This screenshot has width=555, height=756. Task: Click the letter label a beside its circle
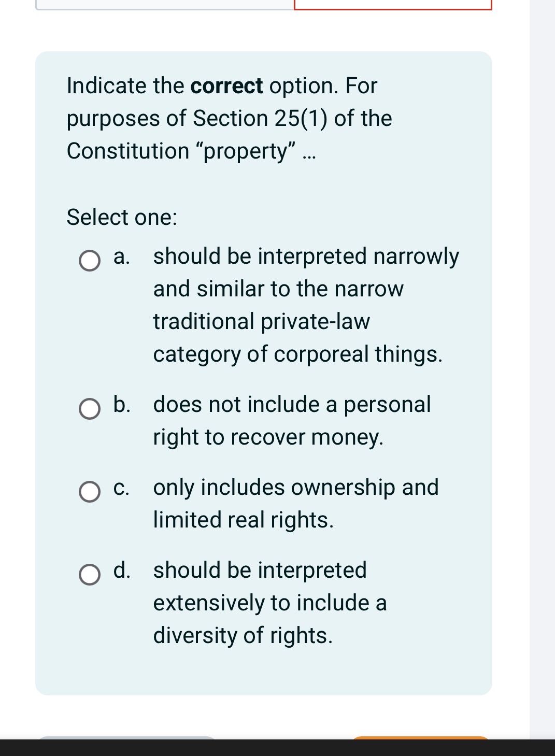(x=120, y=256)
